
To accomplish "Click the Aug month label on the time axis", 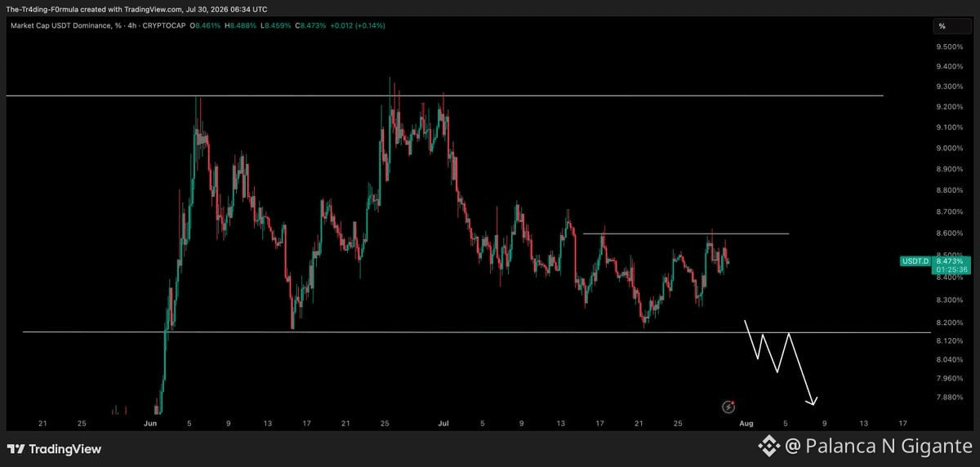I will coord(745,424).
